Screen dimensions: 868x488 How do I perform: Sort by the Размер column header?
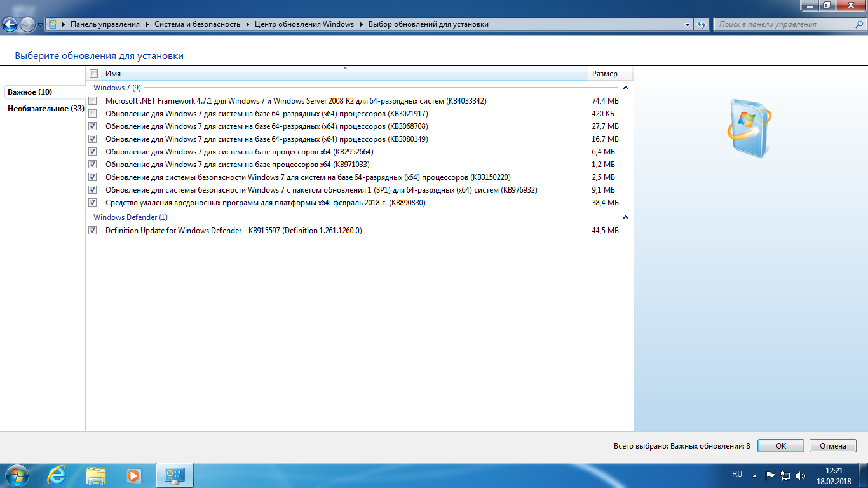pyautogui.click(x=611, y=74)
